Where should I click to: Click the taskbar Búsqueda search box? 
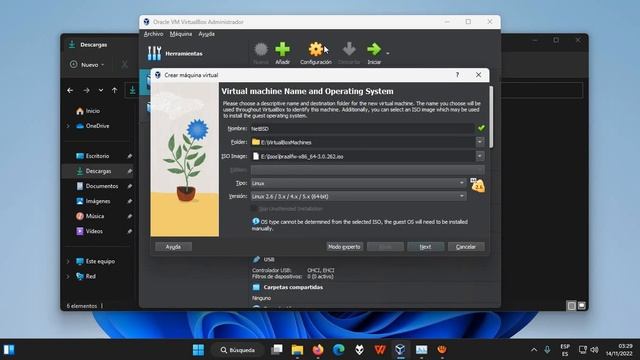(x=237, y=350)
